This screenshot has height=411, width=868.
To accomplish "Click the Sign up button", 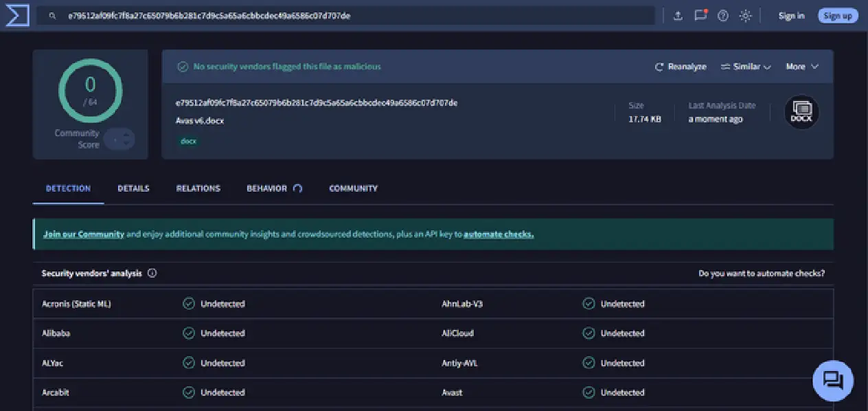I will 838,16.
